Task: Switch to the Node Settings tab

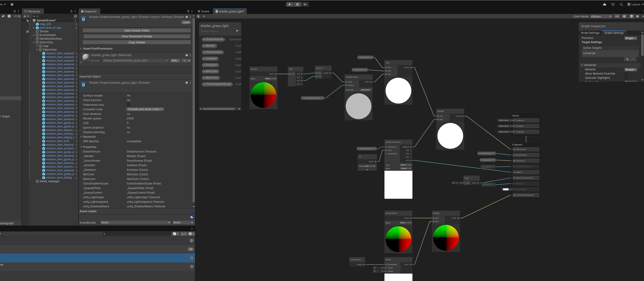Action: coord(590,33)
